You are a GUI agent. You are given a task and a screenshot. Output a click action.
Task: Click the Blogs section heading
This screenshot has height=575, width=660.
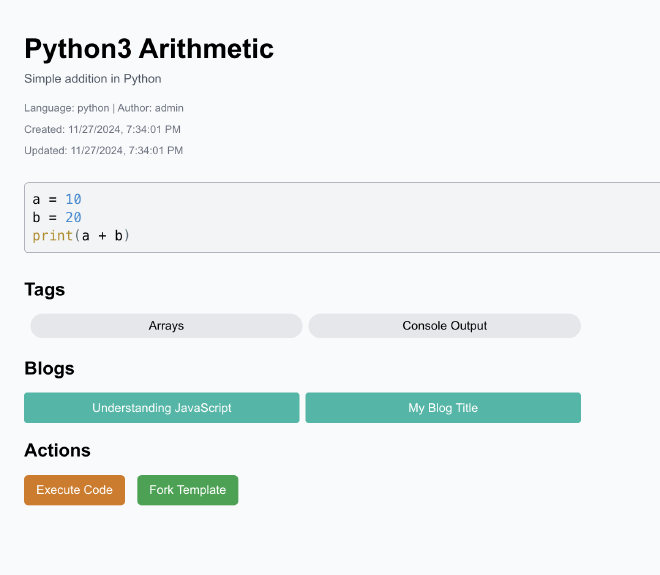[x=49, y=368]
